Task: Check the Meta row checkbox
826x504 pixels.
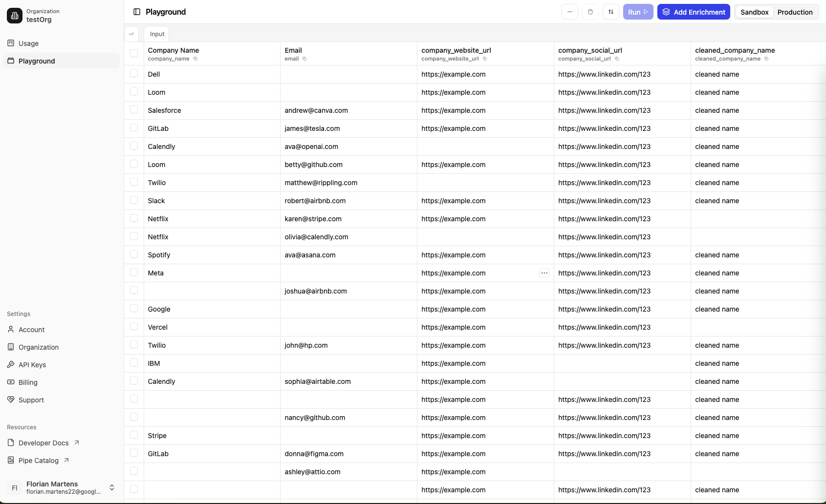Action: click(x=134, y=272)
